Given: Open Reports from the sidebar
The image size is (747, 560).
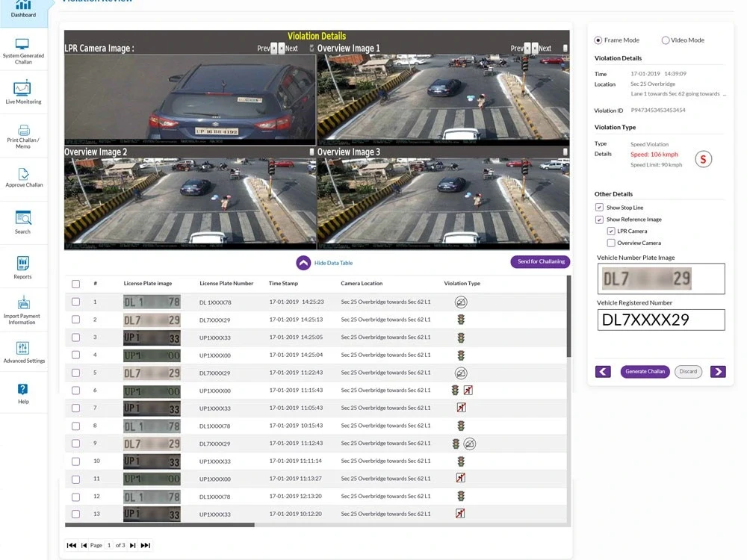Looking at the screenshot, I should [23, 267].
